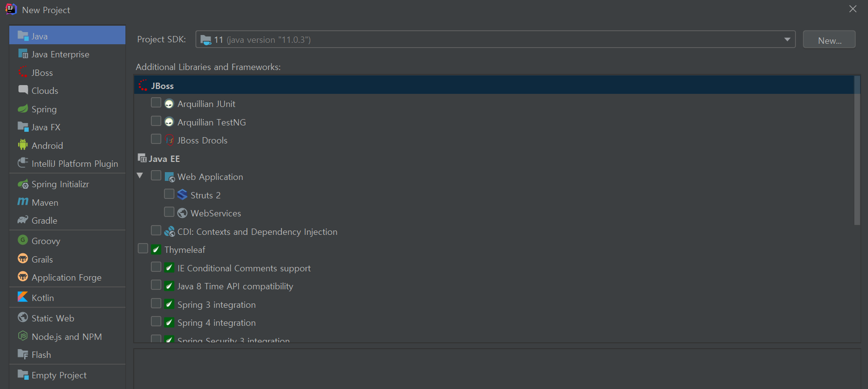The height and width of the screenshot is (389, 868).
Task: Click the 'Arquillian JUnit' label
Action: click(206, 104)
